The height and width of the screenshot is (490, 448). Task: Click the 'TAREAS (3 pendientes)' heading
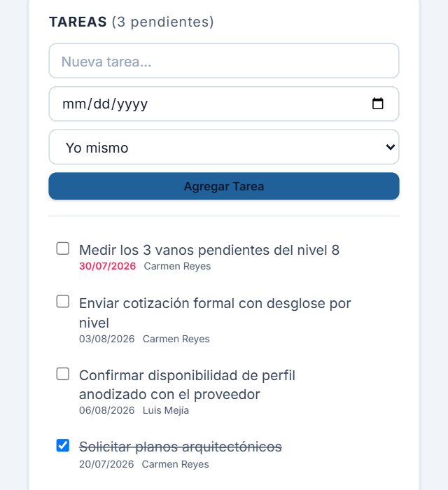(x=132, y=22)
